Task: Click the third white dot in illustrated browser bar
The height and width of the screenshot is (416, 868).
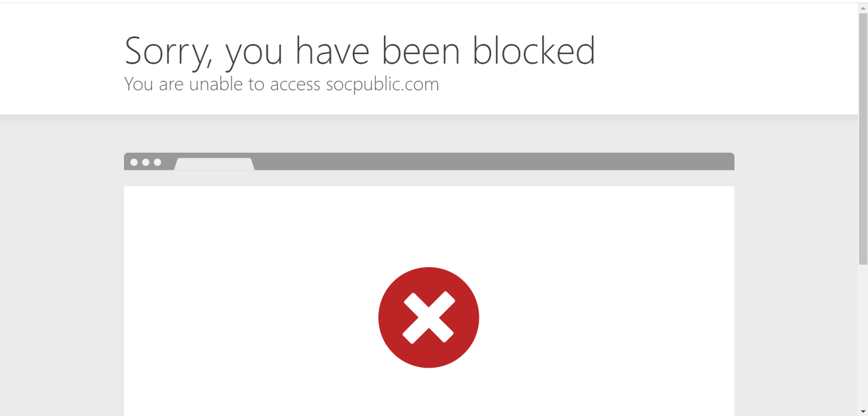Action: coord(157,162)
